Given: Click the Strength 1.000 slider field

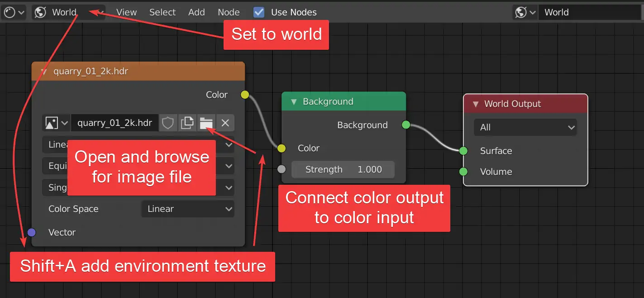Looking at the screenshot, I should (343, 169).
